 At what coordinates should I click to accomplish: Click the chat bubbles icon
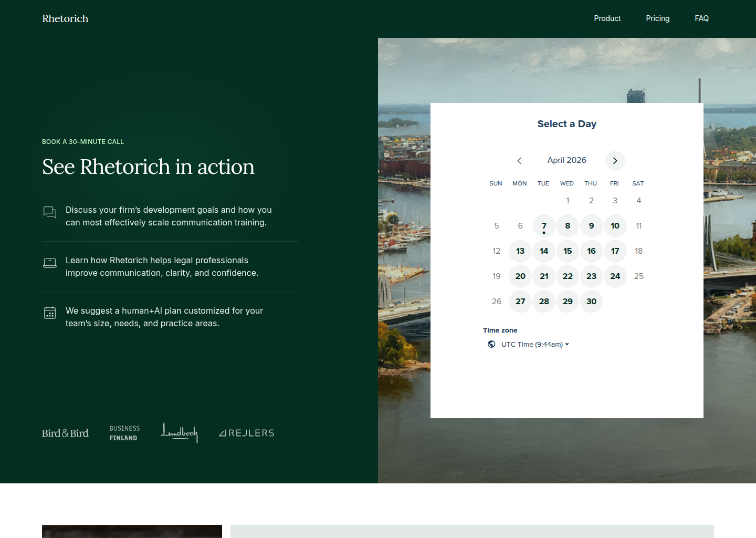pos(50,212)
